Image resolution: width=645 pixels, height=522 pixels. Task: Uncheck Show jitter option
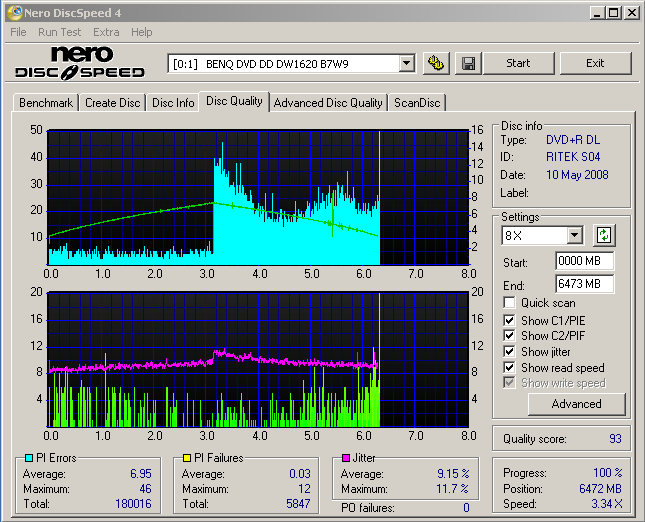[x=509, y=352]
